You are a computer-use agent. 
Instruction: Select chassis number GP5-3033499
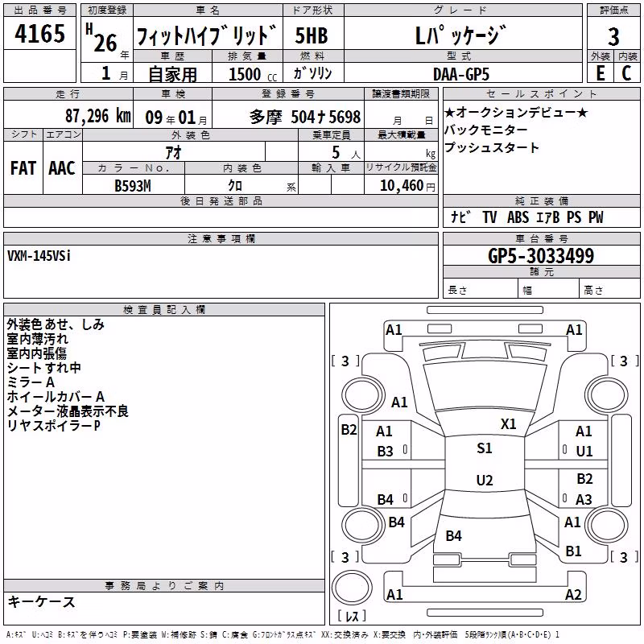(541, 256)
